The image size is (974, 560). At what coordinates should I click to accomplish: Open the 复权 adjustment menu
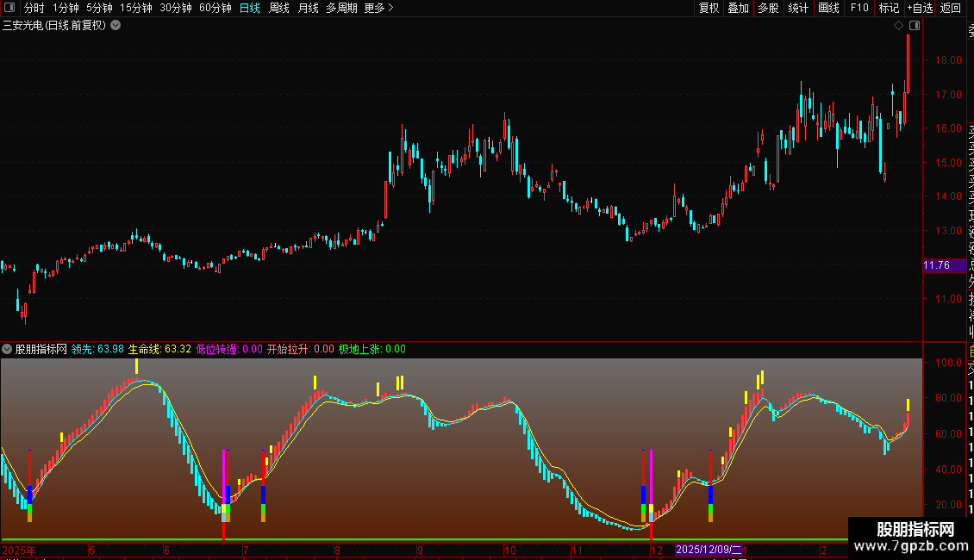click(x=709, y=8)
